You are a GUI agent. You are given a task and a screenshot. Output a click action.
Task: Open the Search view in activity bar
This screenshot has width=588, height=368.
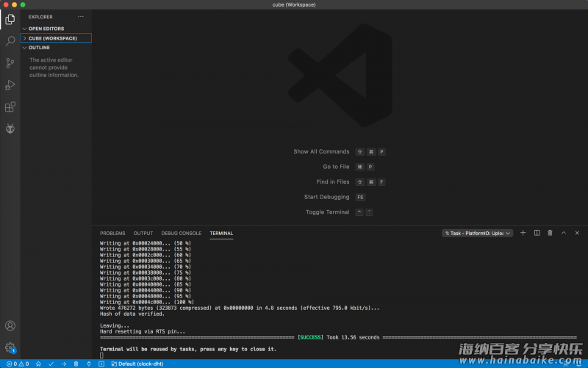[10, 41]
